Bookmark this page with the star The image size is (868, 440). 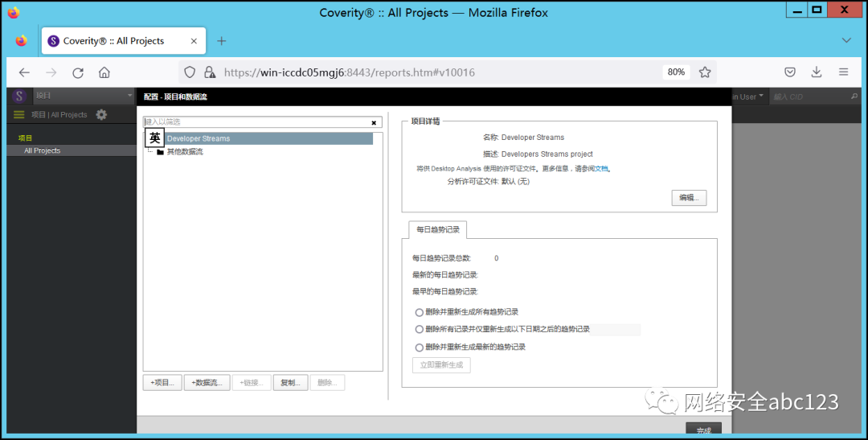pyautogui.click(x=705, y=72)
